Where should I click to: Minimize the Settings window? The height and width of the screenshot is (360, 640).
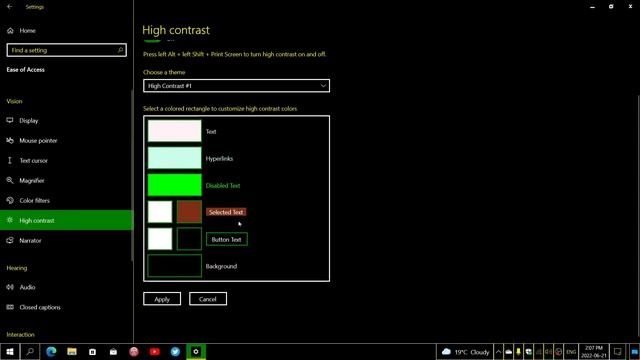(592, 7)
